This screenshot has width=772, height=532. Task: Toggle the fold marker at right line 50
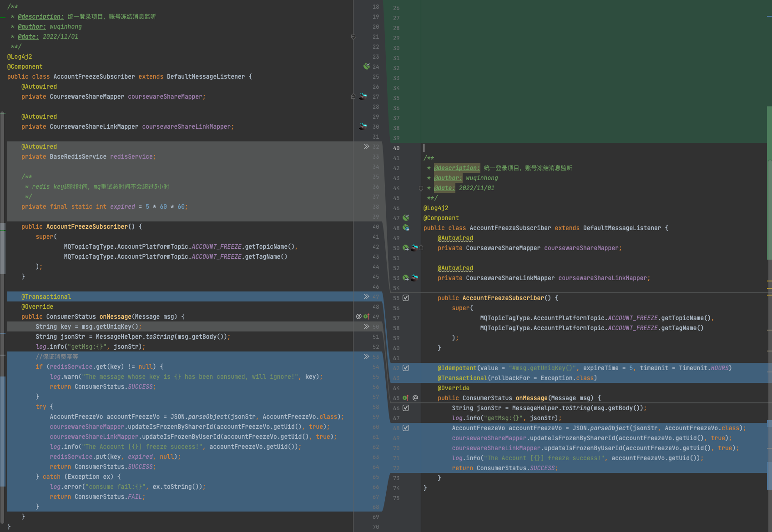[421, 248]
